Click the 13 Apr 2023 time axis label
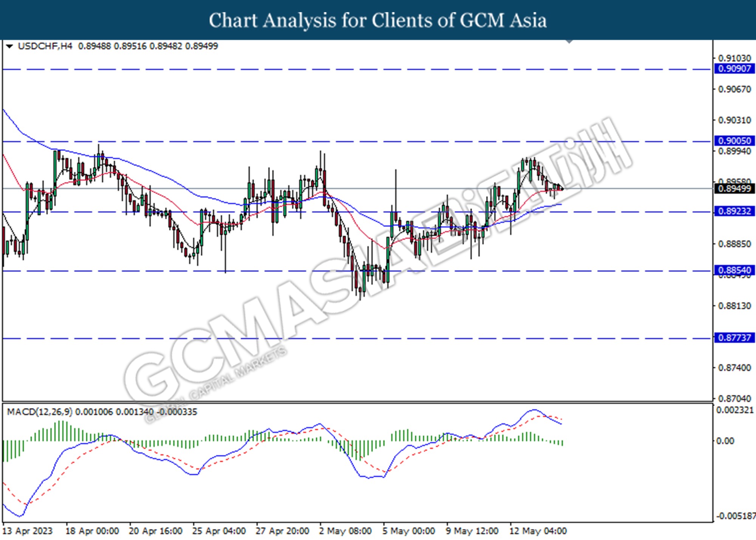Viewport: 756px width, 540px height. pos(27,531)
